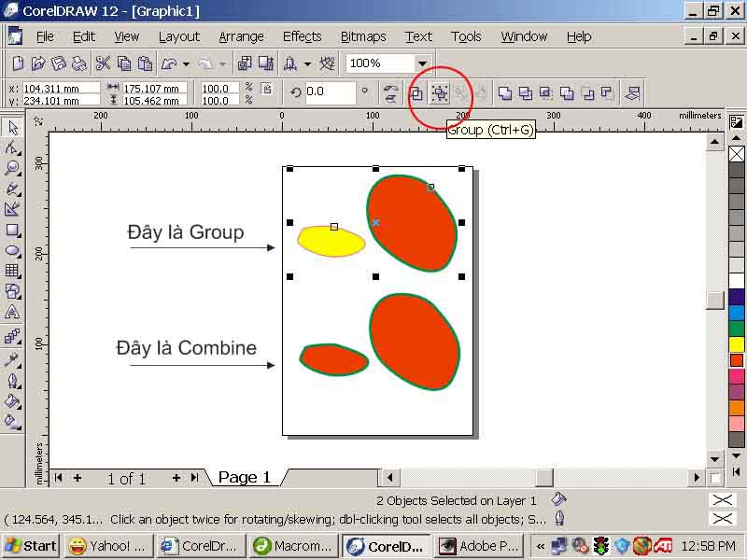The image size is (747, 560).
Task: Select the Graph Paper tool
Action: point(12,271)
